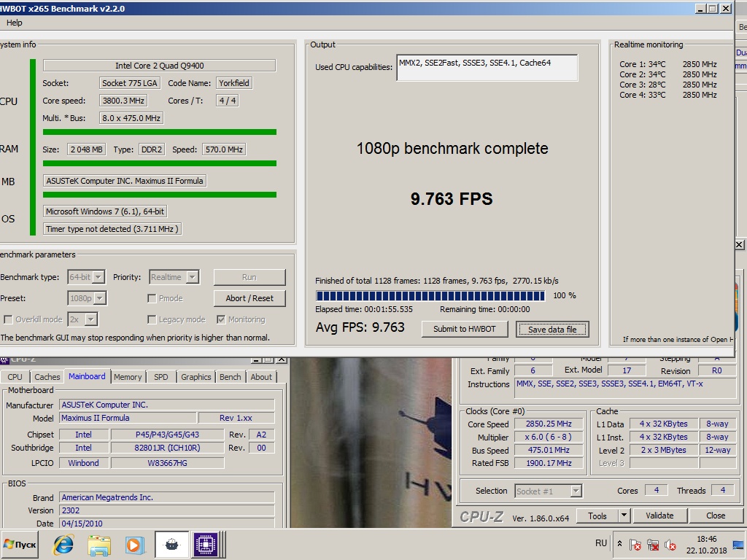Image resolution: width=747 pixels, height=560 pixels.
Task: Click Close button in CPU-Z
Action: (716, 516)
